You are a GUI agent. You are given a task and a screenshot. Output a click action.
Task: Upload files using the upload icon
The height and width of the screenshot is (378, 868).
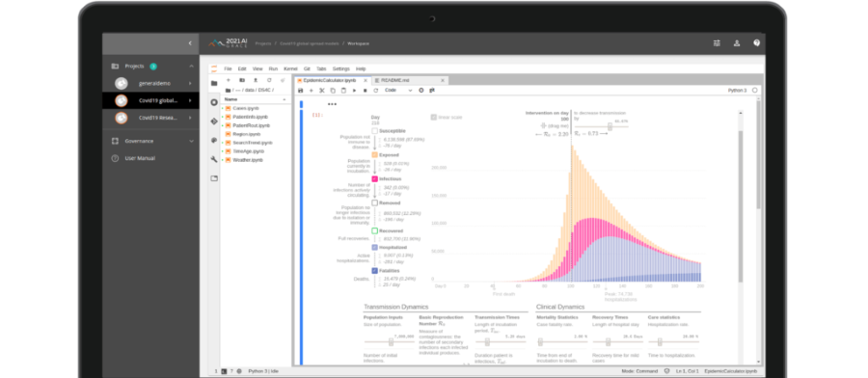(x=256, y=80)
